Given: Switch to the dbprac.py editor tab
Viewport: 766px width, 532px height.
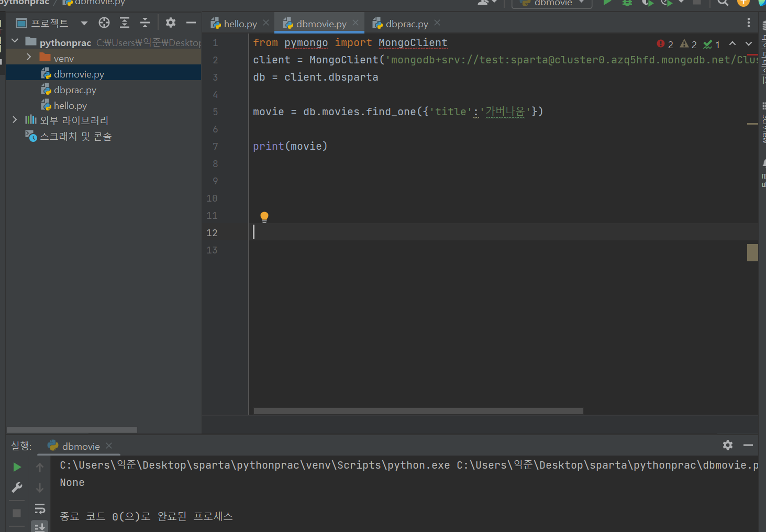Looking at the screenshot, I should coord(407,24).
